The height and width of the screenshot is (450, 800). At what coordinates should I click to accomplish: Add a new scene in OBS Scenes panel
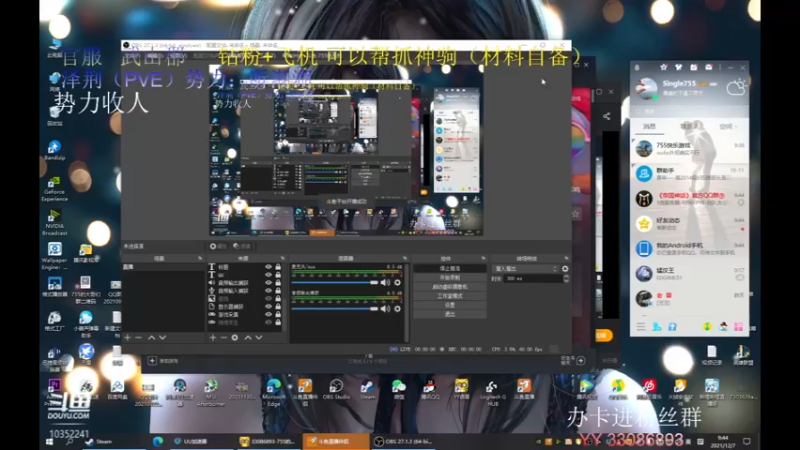click(x=128, y=338)
